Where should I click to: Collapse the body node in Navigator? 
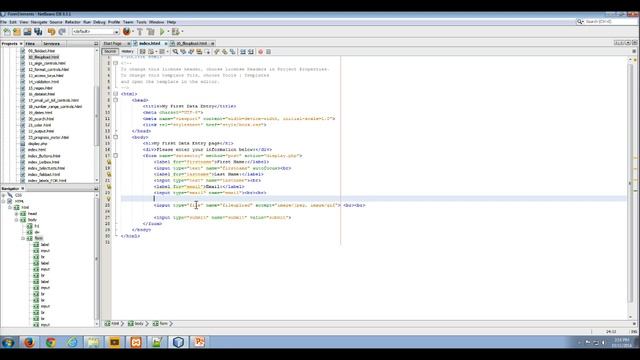click(16, 220)
